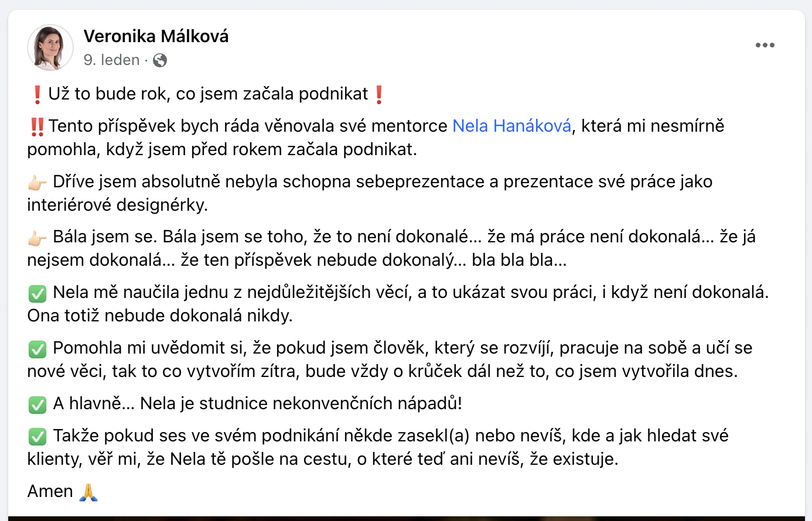Click the red exclamation mark after "podnikat"
Screen dimensions: 812x521
379,94
